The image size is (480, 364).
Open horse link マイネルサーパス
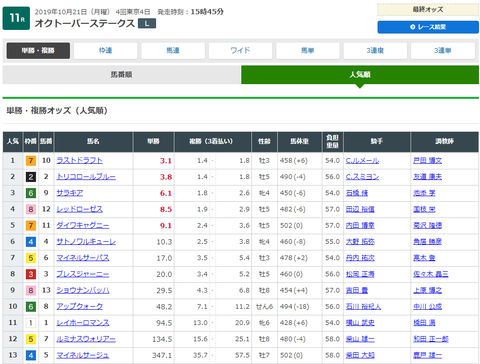pyautogui.click(x=83, y=258)
